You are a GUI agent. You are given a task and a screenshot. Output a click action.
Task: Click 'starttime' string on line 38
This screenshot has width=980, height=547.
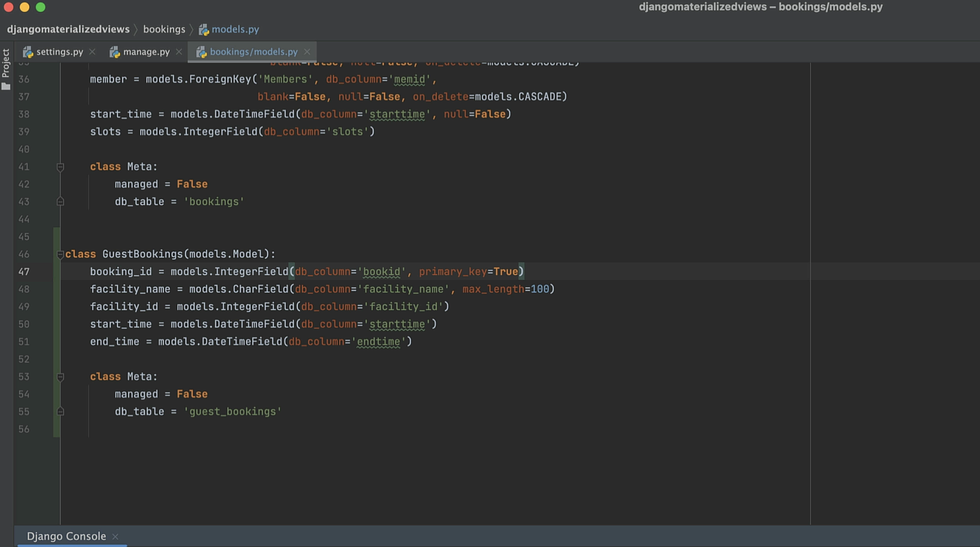pos(397,114)
